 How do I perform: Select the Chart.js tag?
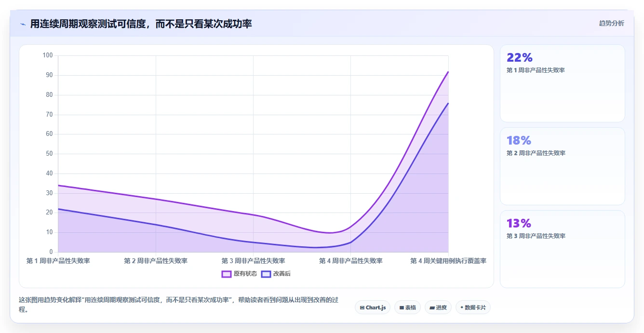click(x=373, y=307)
